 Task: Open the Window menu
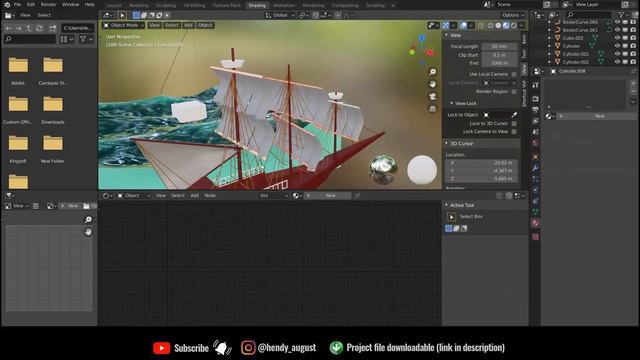pyautogui.click(x=71, y=4)
